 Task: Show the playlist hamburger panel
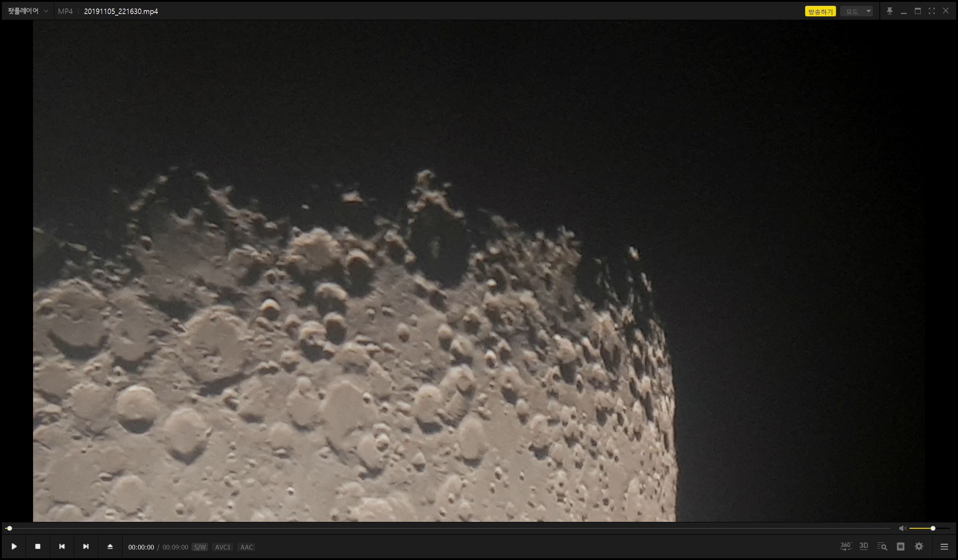[944, 546]
